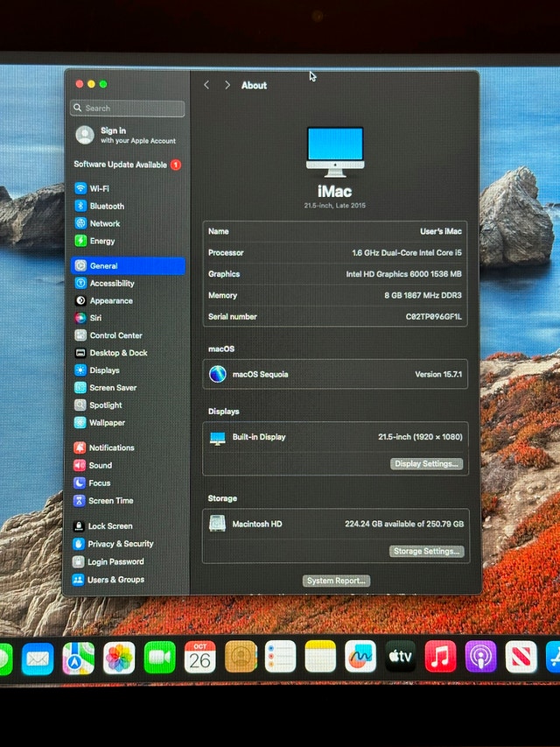Open Contacts from the Dock

click(241, 657)
